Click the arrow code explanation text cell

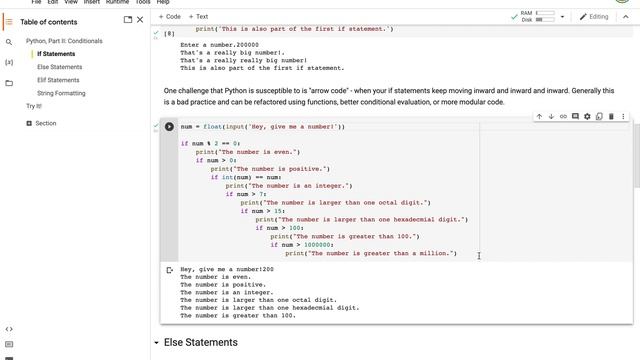pos(389,96)
